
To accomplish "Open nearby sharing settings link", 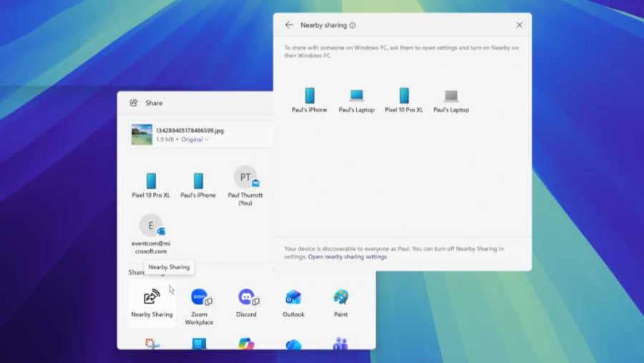I will tap(348, 256).
